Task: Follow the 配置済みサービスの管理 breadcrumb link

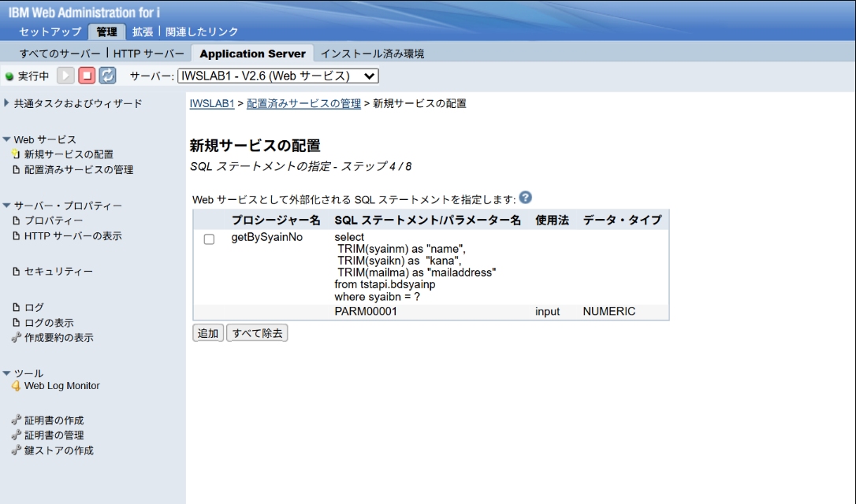Action: click(x=303, y=104)
